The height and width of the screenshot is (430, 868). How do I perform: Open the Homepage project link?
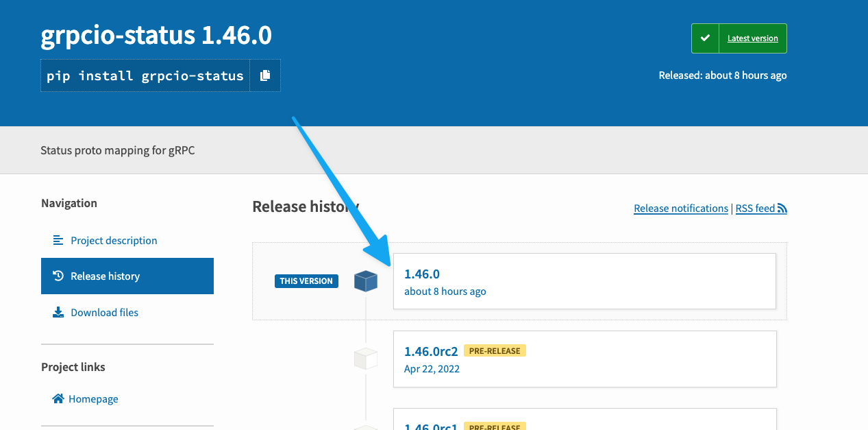click(x=93, y=398)
